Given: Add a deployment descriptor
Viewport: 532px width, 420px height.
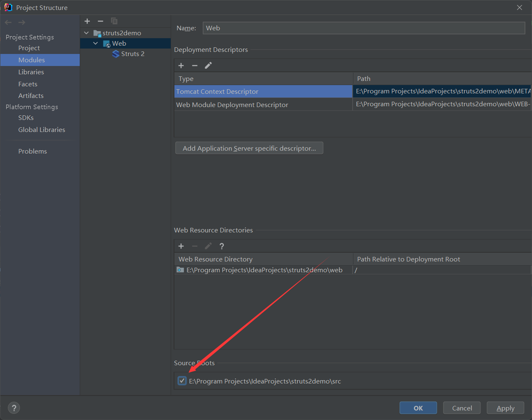Looking at the screenshot, I should point(181,66).
